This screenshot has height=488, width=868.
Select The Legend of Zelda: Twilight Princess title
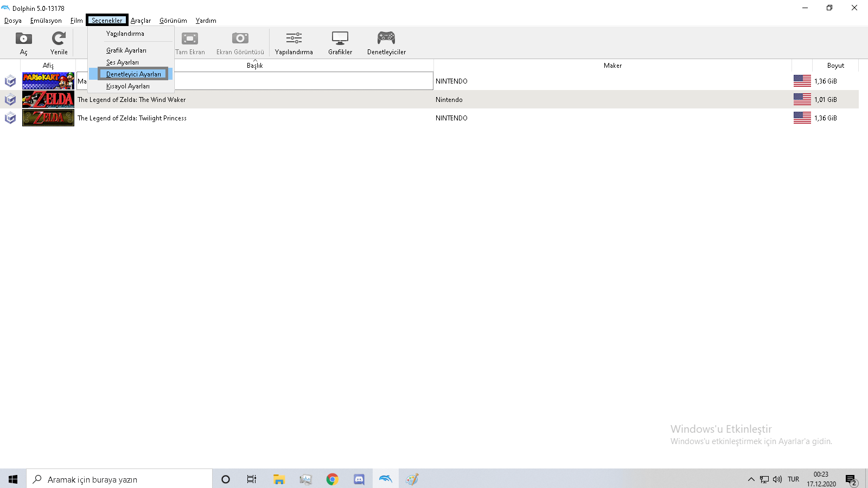(x=132, y=118)
